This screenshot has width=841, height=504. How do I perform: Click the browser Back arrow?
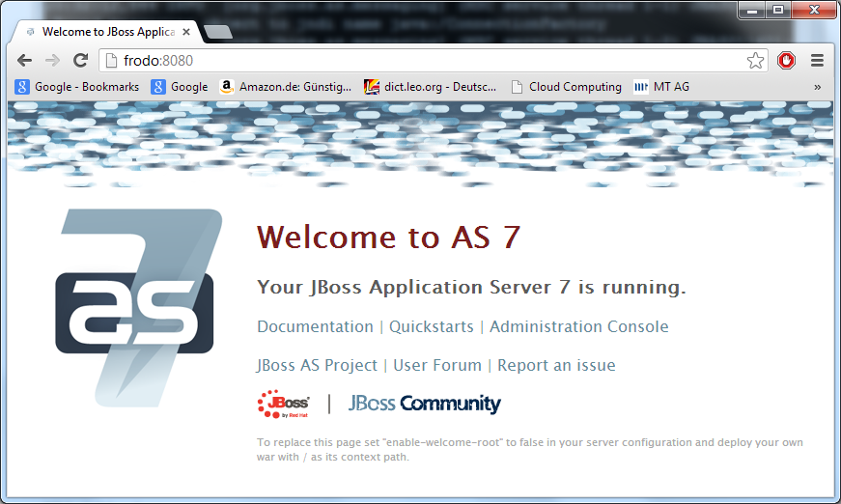pyautogui.click(x=25, y=61)
